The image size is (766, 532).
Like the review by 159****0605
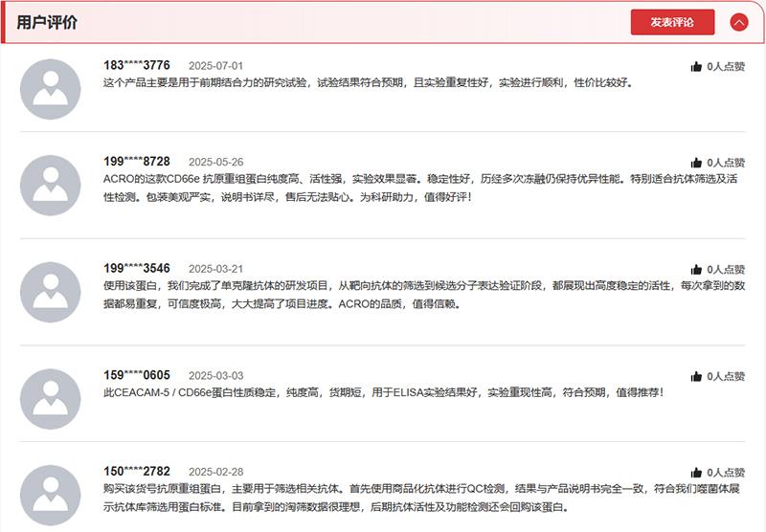pos(696,377)
